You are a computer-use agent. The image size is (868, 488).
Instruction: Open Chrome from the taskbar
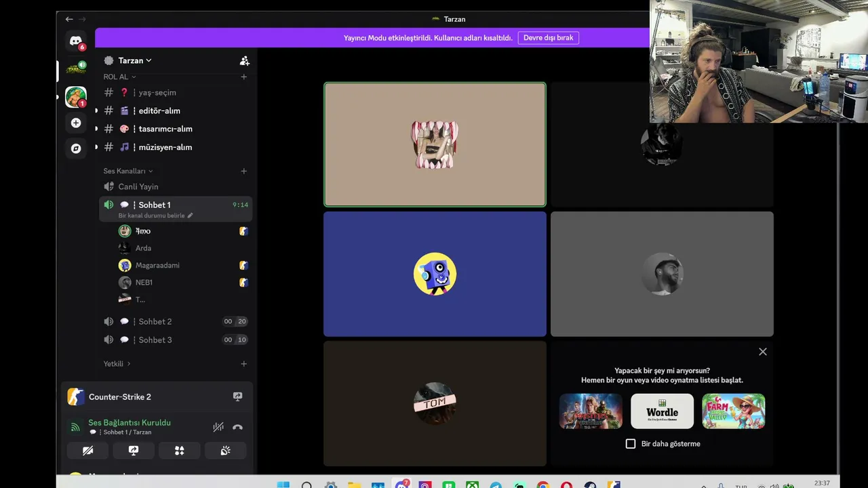pos(542,485)
